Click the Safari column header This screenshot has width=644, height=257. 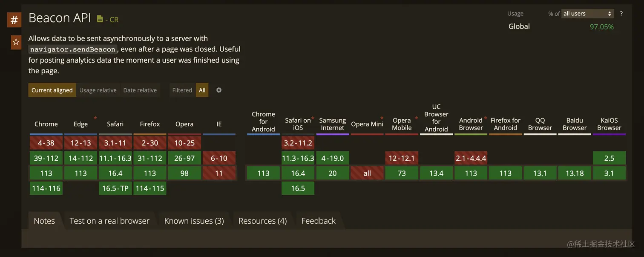pyautogui.click(x=115, y=124)
